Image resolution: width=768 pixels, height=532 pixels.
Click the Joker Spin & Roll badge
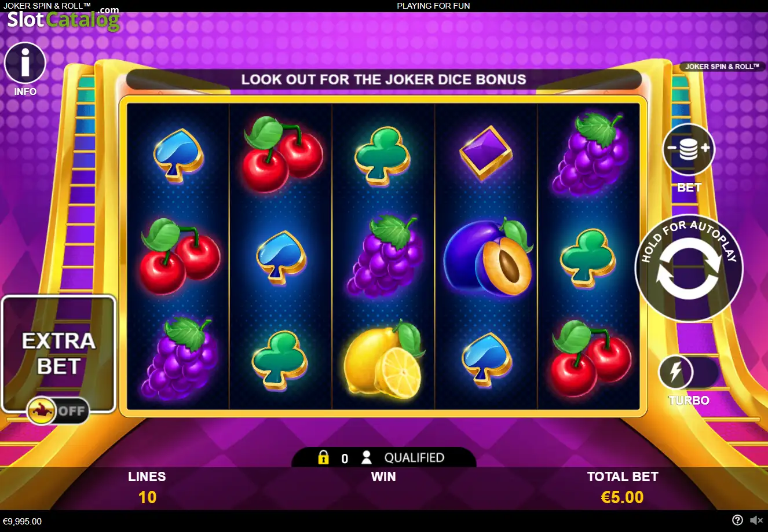(x=722, y=67)
